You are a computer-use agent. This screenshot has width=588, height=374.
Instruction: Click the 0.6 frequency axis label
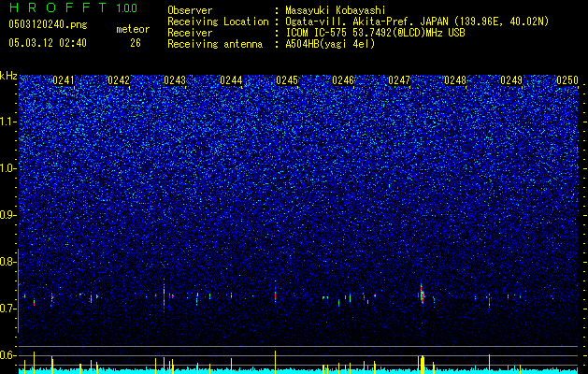tap(7, 355)
